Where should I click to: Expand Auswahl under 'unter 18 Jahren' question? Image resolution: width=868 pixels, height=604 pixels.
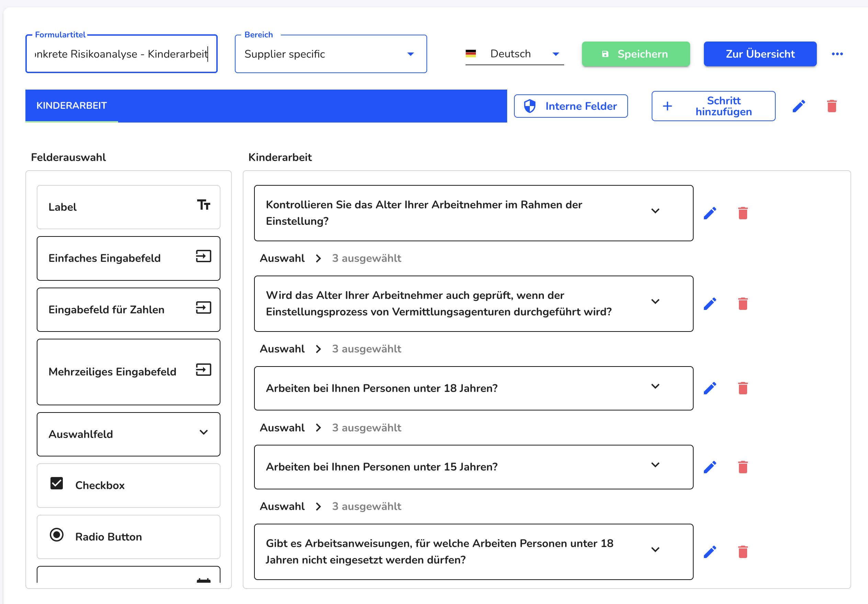click(318, 428)
